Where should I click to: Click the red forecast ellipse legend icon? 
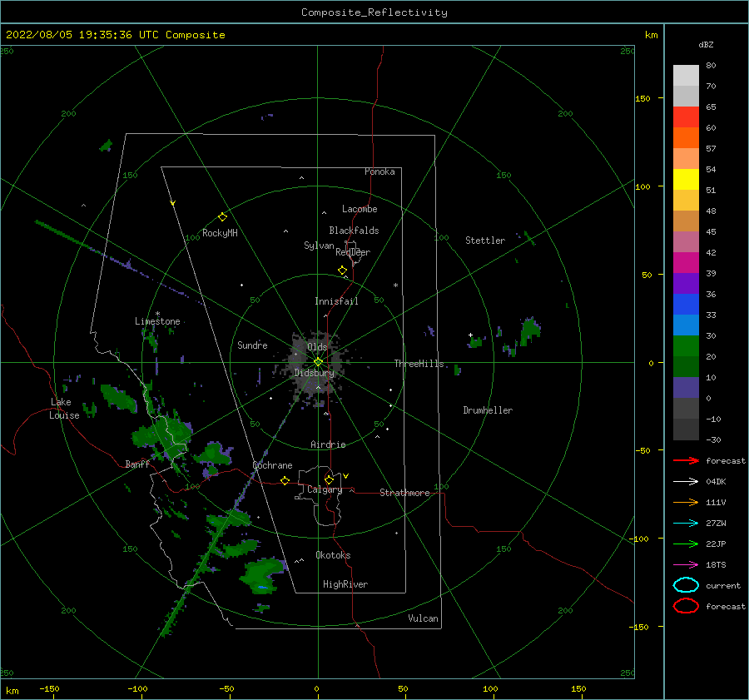point(686,606)
